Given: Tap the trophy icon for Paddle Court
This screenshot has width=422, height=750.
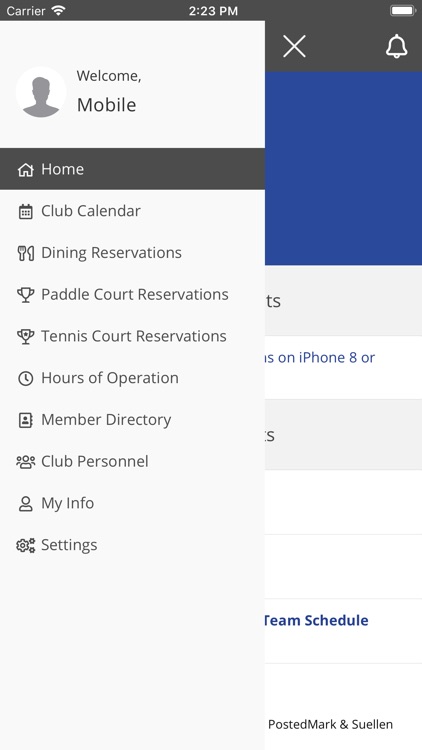Looking at the screenshot, I should [x=25, y=295].
